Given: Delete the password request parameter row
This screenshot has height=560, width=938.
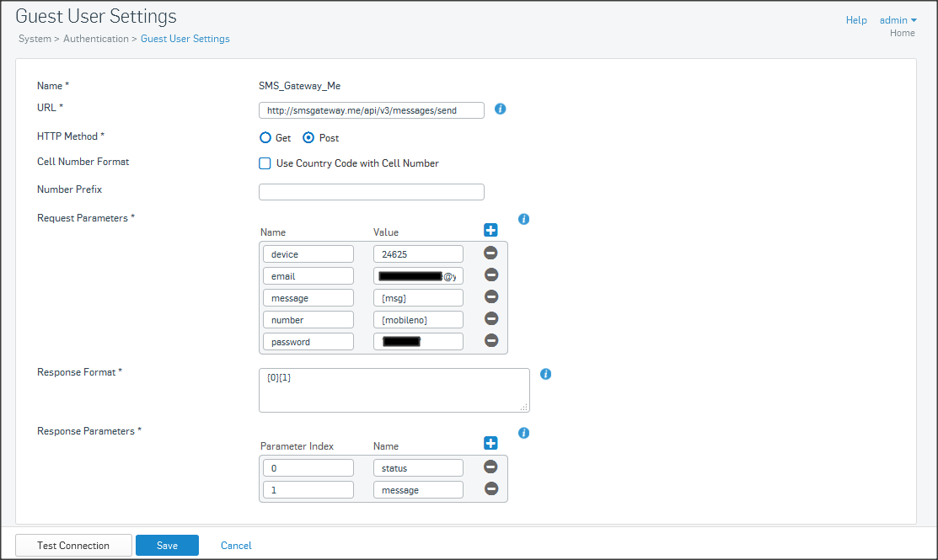Looking at the screenshot, I should [490, 340].
